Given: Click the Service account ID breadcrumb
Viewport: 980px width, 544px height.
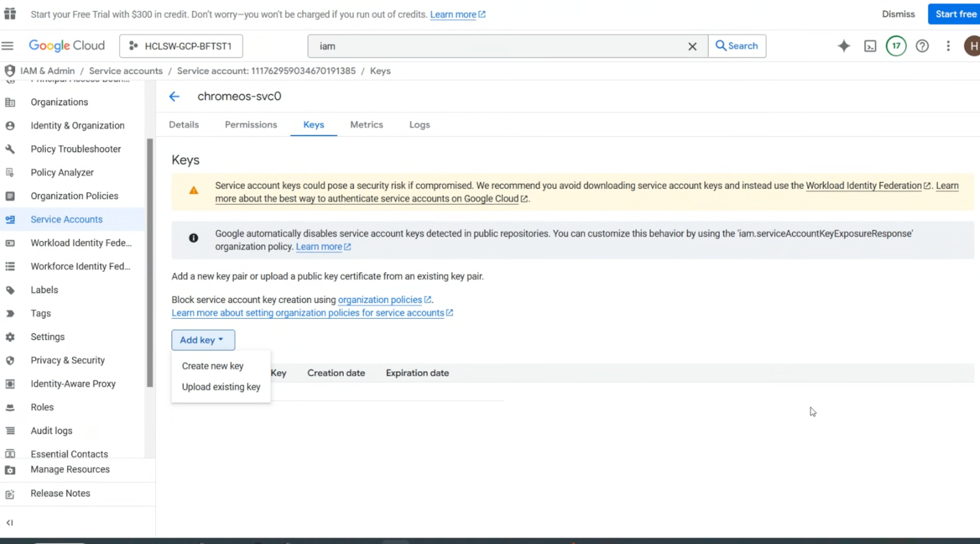Looking at the screenshot, I should click(266, 71).
